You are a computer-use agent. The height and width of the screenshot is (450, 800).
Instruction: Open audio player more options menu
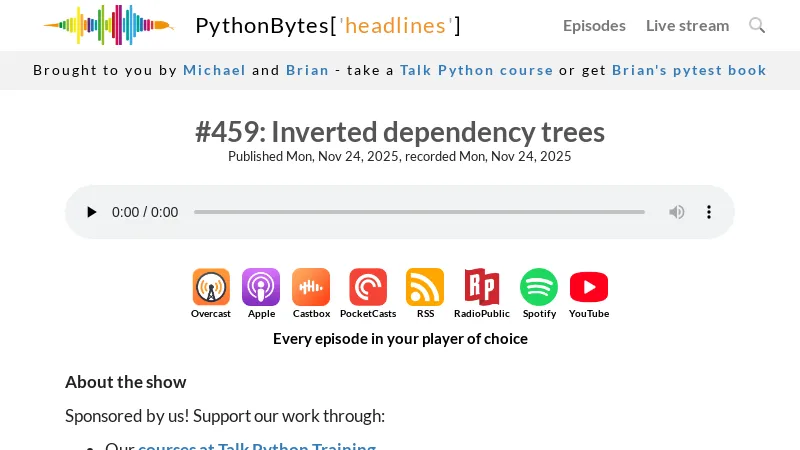click(709, 212)
